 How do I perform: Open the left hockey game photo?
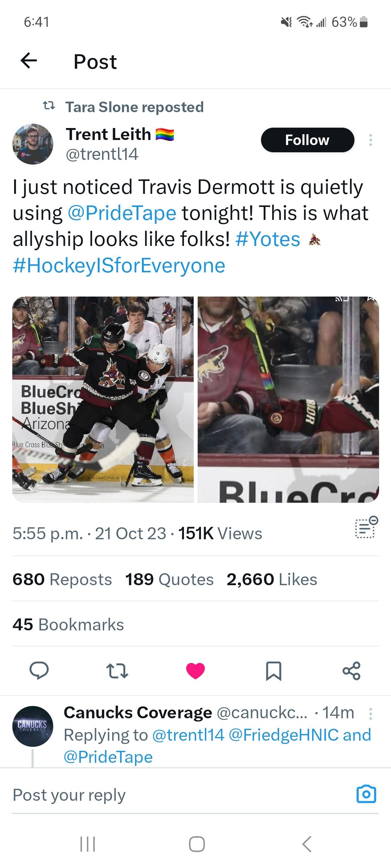103,399
